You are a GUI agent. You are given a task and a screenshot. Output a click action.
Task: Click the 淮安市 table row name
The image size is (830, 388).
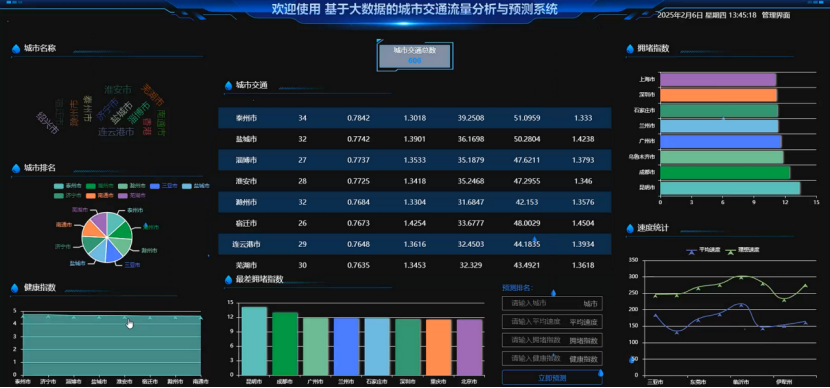click(x=247, y=181)
